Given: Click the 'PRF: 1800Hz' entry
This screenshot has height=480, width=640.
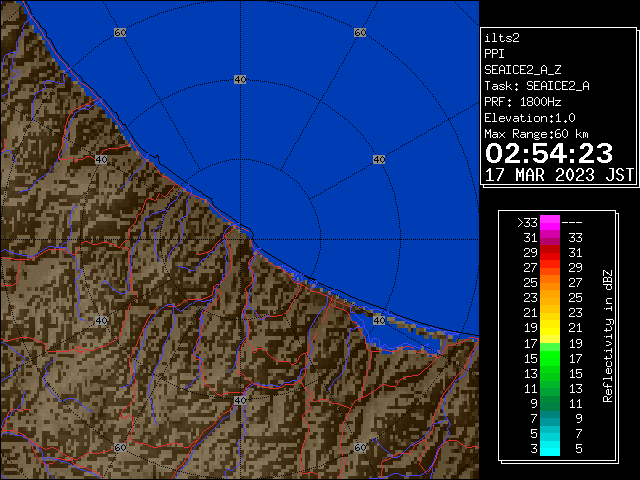Looking at the screenshot, I should pos(523,102).
